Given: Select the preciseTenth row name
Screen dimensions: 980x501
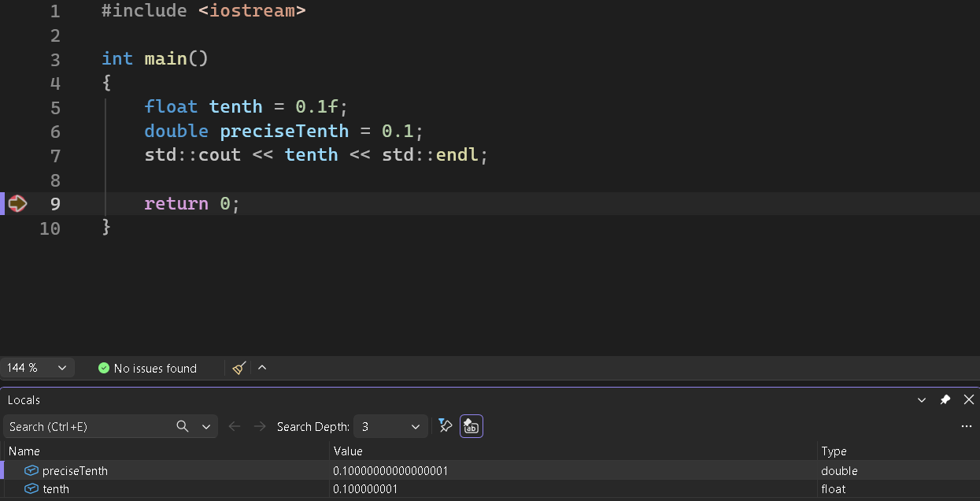Looking at the screenshot, I should pyautogui.click(x=75, y=471).
